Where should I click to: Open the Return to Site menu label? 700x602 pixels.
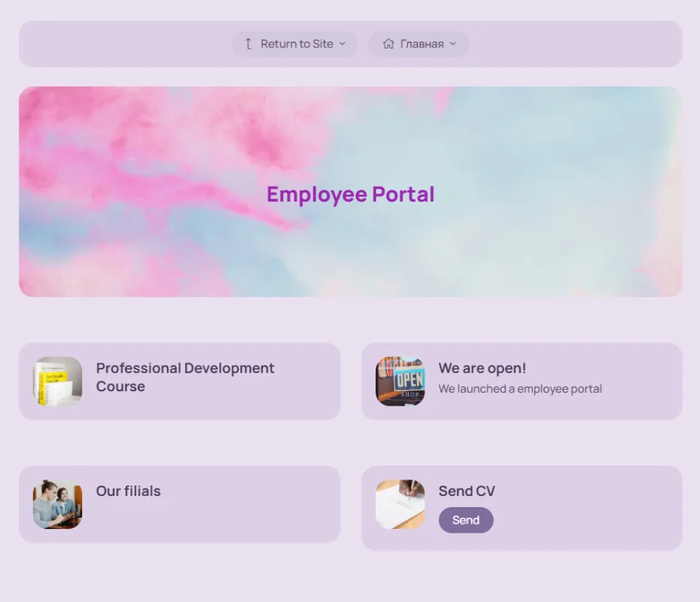coord(297,44)
